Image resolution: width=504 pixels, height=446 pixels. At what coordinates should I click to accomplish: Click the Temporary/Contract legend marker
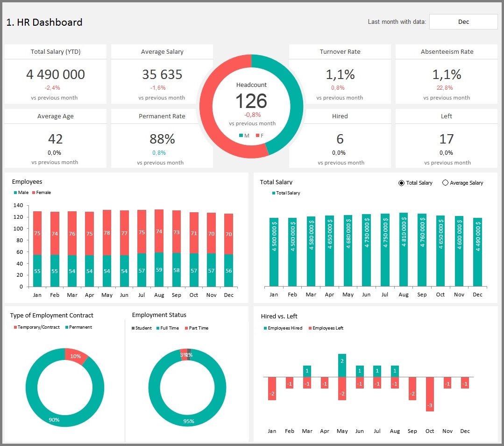pos(15,327)
